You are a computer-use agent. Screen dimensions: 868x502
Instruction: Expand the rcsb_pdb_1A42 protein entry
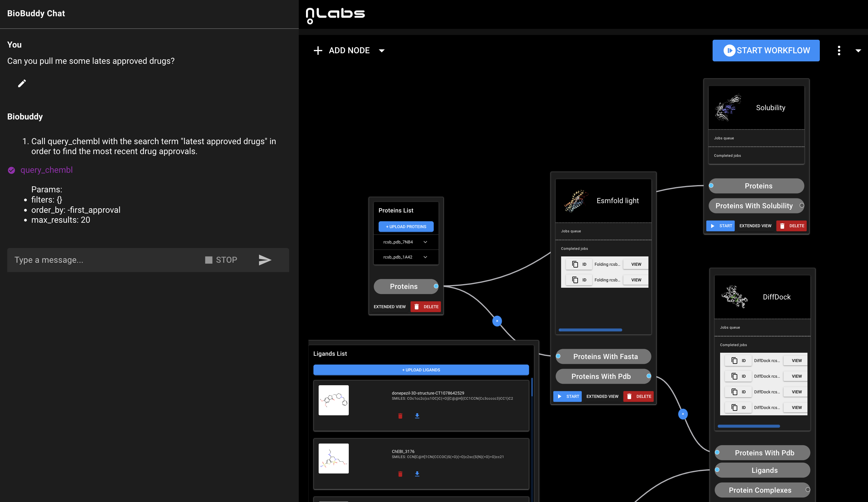click(425, 257)
